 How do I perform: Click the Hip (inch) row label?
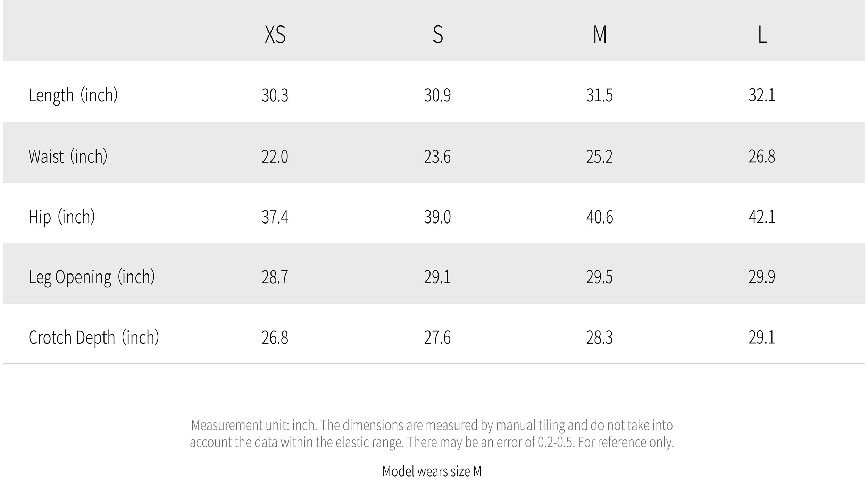point(62,217)
